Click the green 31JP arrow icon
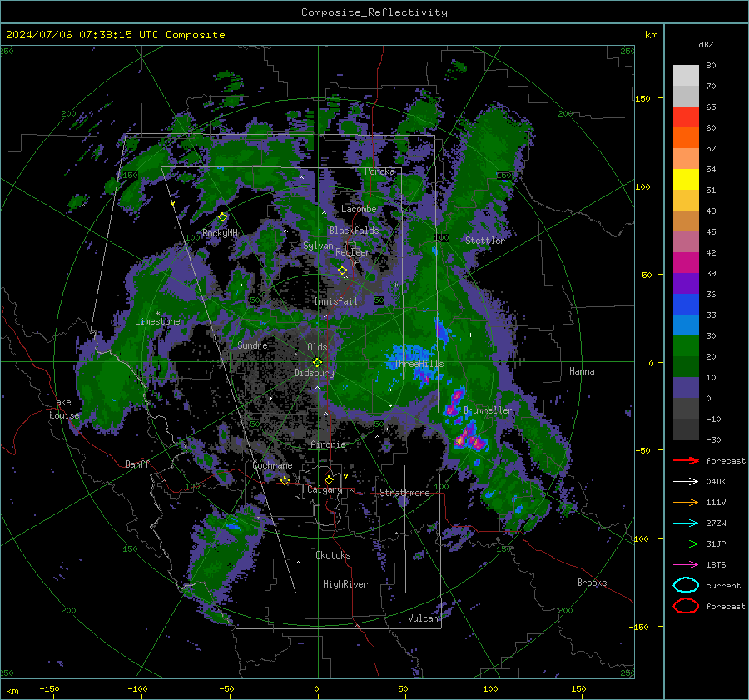The height and width of the screenshot is (700, 749). tap(686, 544)
